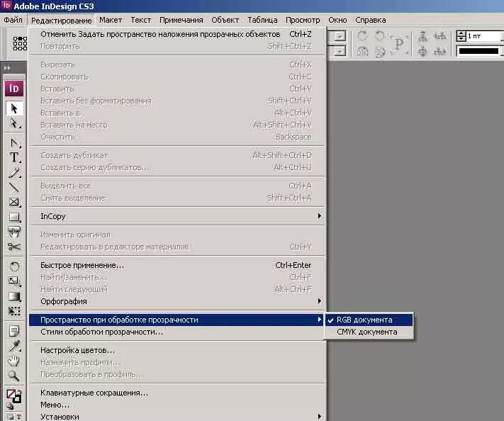504x421 pixels.
Task: Select the Rectangle tool
Action: coord(13,217)
